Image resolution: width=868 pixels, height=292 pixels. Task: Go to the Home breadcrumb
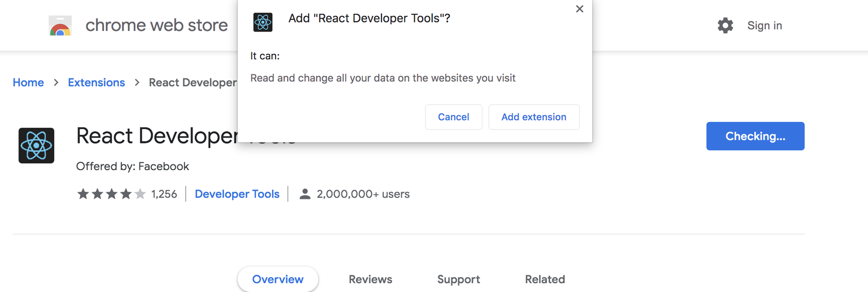coord(28,82)
